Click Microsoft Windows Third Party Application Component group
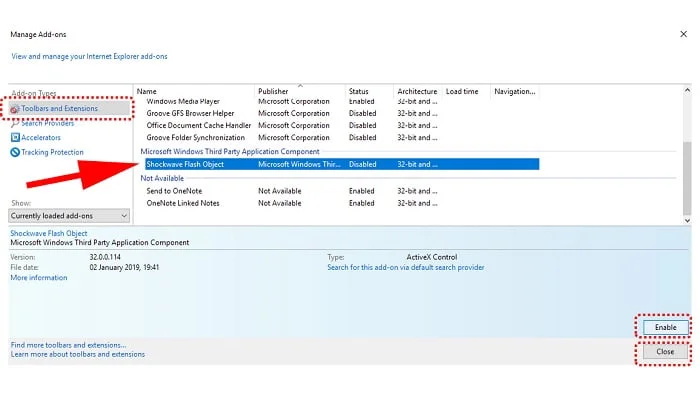The image size is (700, 393). (230, 152)
